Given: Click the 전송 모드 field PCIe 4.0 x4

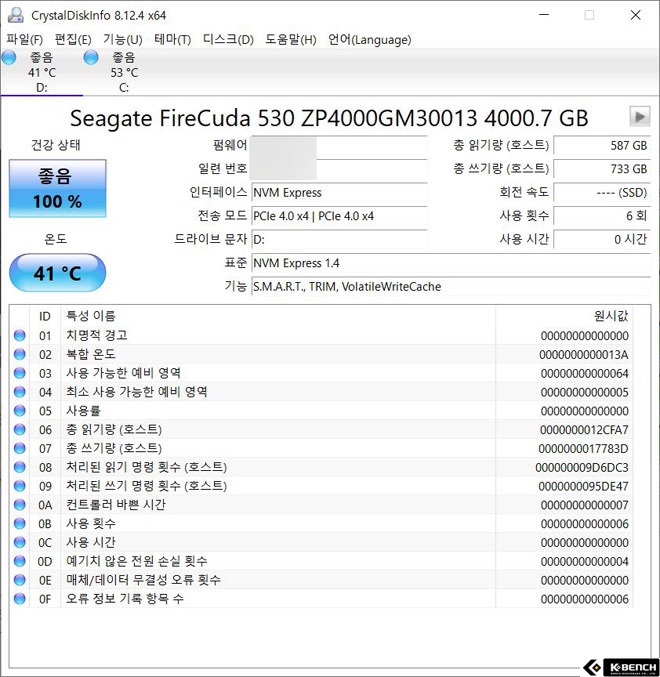Looking at the screenshot, I should click(339, 216).
